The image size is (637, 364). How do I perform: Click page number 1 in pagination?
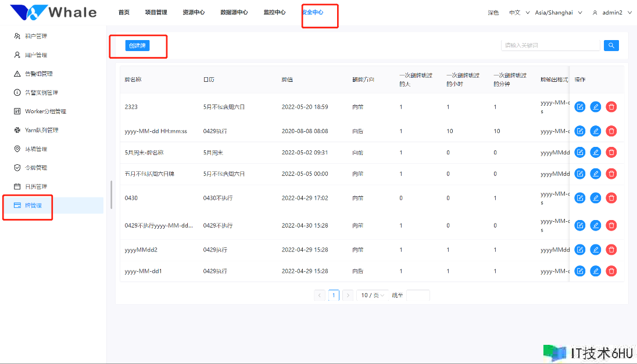(x=334, y=295)
